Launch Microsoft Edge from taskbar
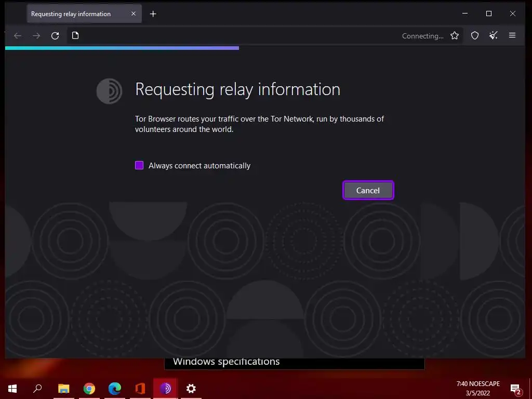Viewport: 532px width, 399px height. [x=115, y=389]
